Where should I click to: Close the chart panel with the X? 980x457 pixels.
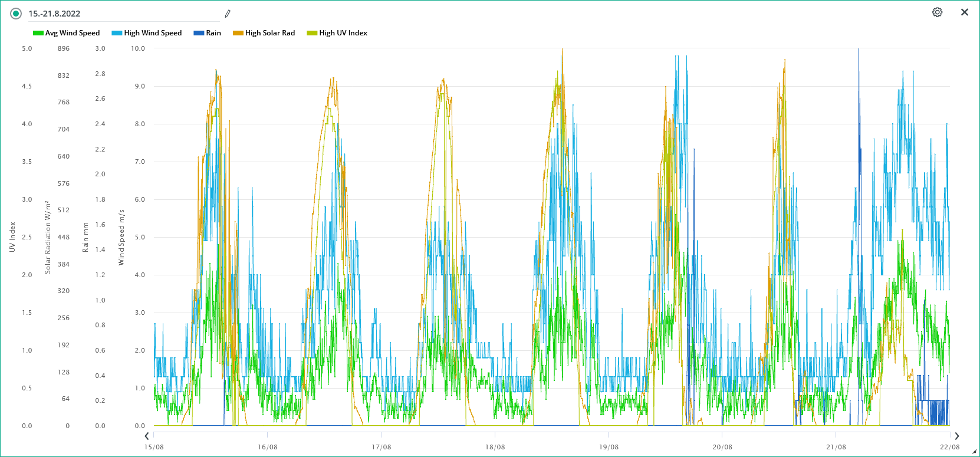pos(965,12)
